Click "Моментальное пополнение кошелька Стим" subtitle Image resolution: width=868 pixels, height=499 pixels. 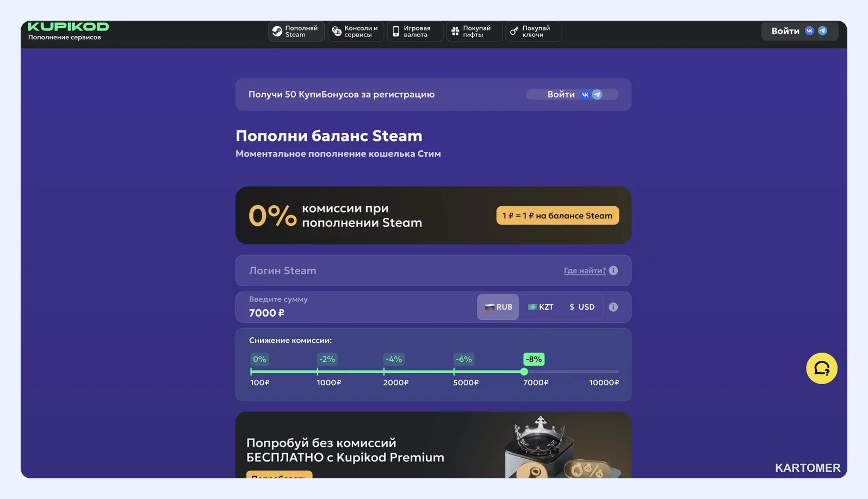coord(338,154)
